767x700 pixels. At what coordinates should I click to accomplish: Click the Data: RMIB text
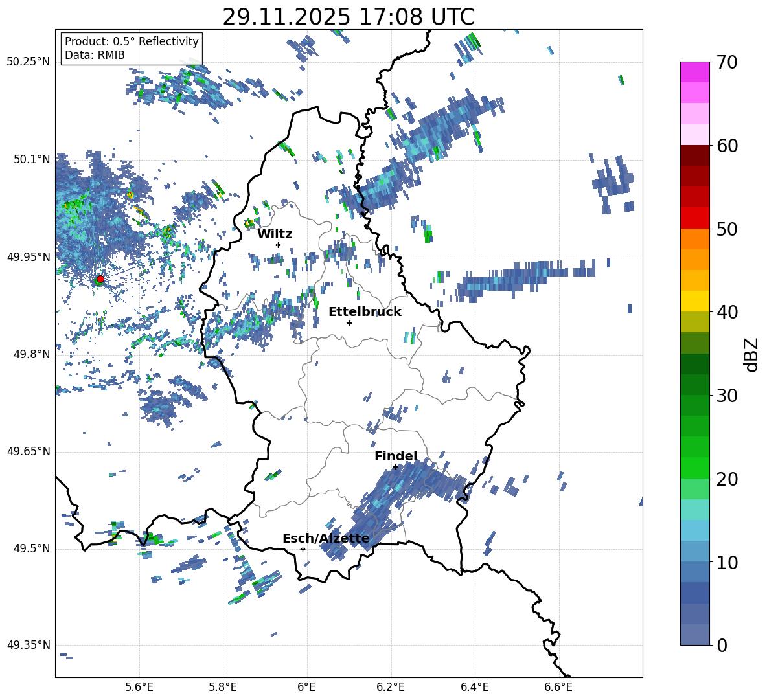click(x=95, y=55)
